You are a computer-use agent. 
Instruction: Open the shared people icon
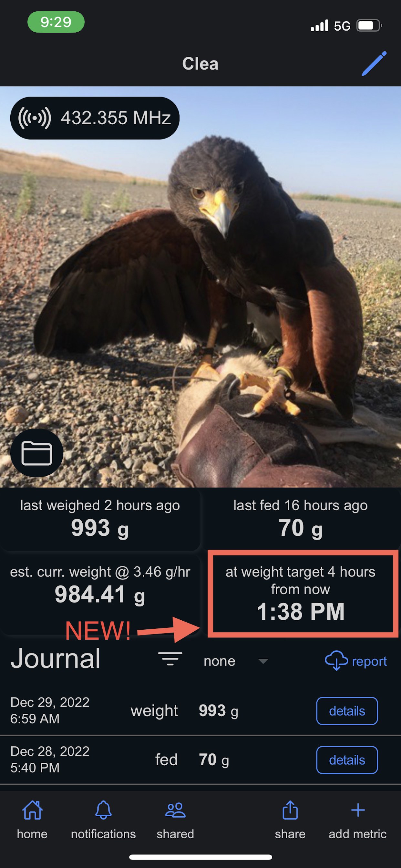(175, 820)
